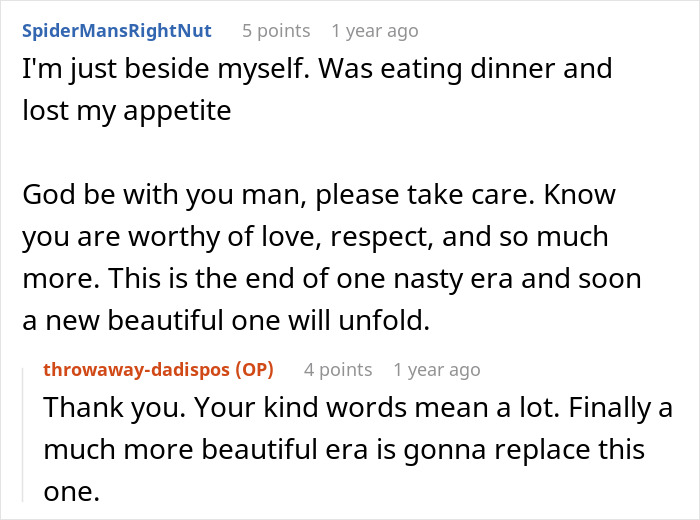
Task: Click OP reply's '1 year ago' timestamp
Action: pos(437,370)
